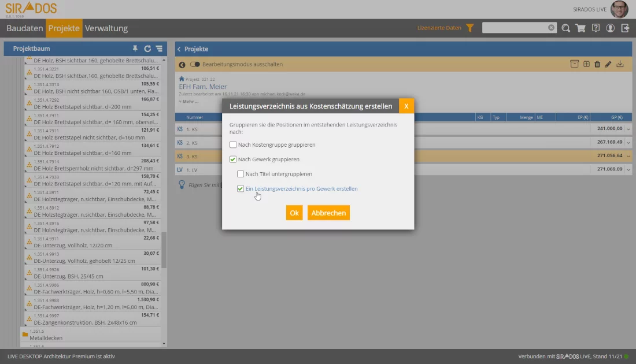This screenshot has width=636, height=364.
Task: Click the search magnifier icon
Action: tap(565, 28)
